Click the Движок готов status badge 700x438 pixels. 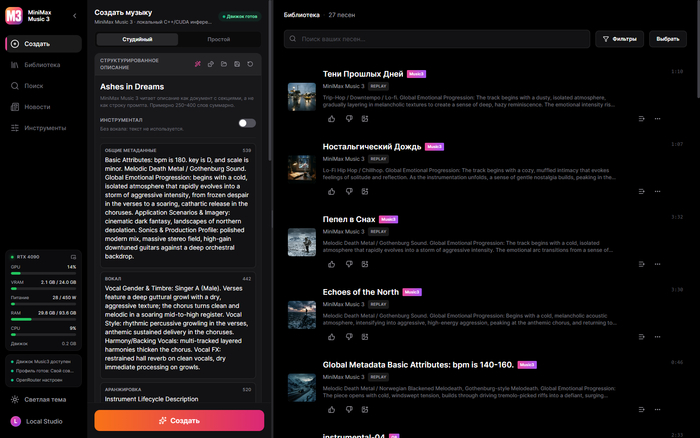(x=240, y=17)
